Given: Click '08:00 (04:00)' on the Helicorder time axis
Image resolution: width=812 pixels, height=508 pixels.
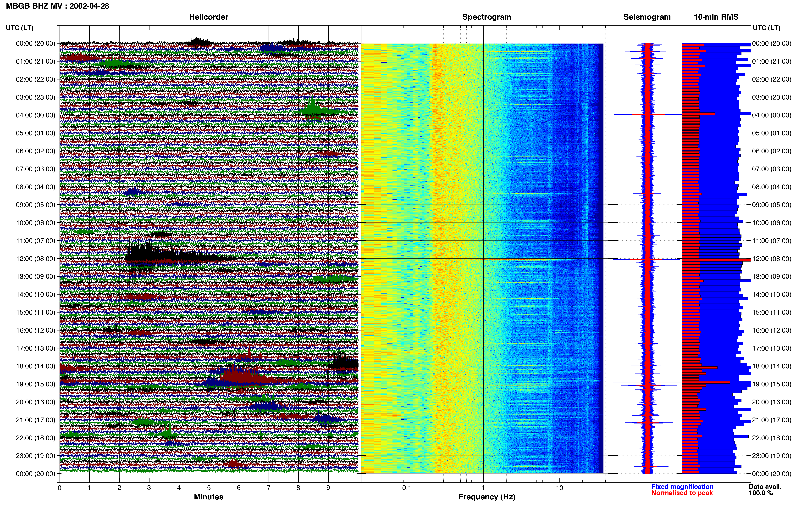Looking at the screenshot, I should click(36, 187).
